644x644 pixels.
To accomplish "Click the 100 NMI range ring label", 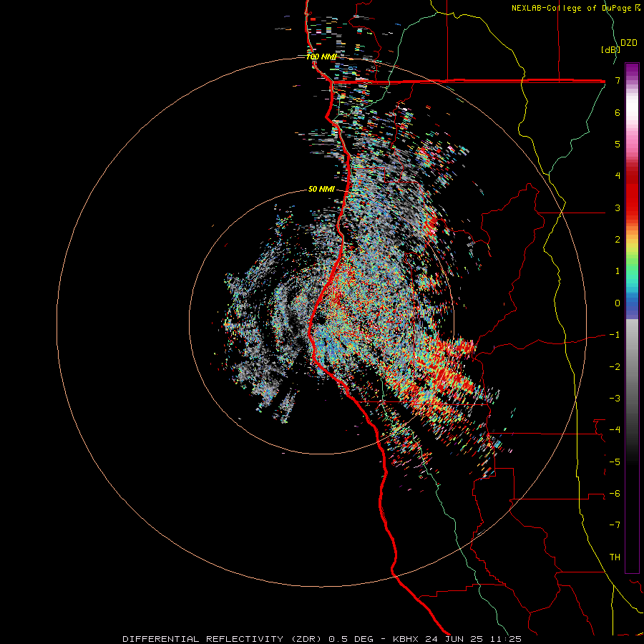I will [321, 57].
